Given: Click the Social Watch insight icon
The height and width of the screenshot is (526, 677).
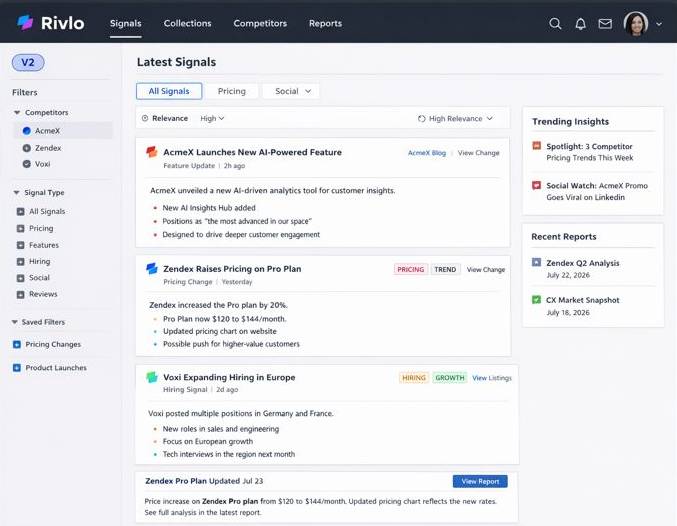Looking at the screenshot, I should 536,186.
